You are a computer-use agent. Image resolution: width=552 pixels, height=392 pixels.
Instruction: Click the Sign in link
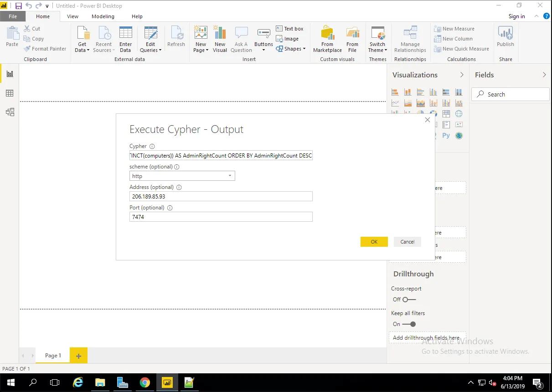point(516,16)
